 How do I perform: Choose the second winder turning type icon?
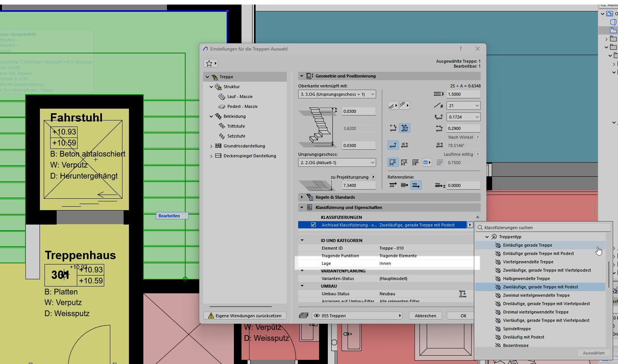click(x=416, y=163)
